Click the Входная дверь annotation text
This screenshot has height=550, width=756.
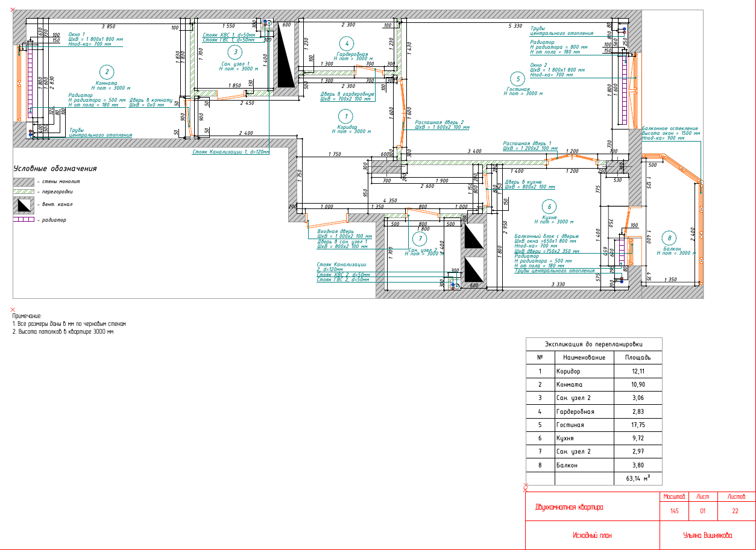pyautogui.click(x=335, y=231)
